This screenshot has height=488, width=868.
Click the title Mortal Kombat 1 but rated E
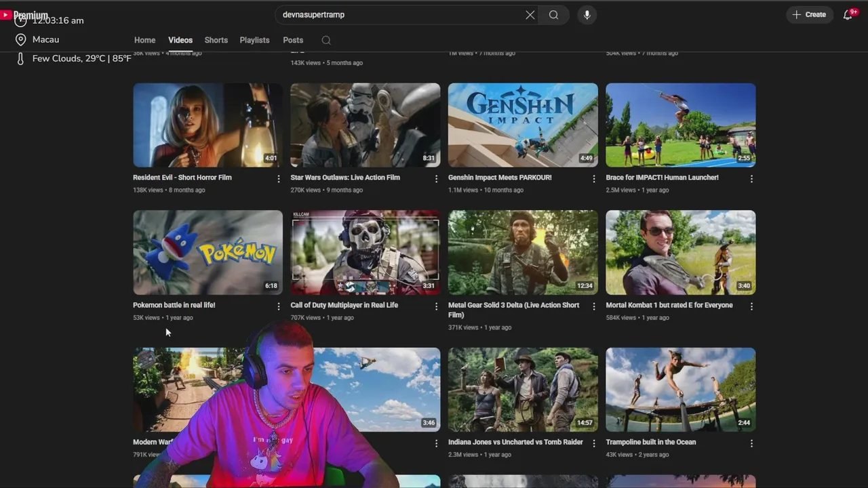669,305
